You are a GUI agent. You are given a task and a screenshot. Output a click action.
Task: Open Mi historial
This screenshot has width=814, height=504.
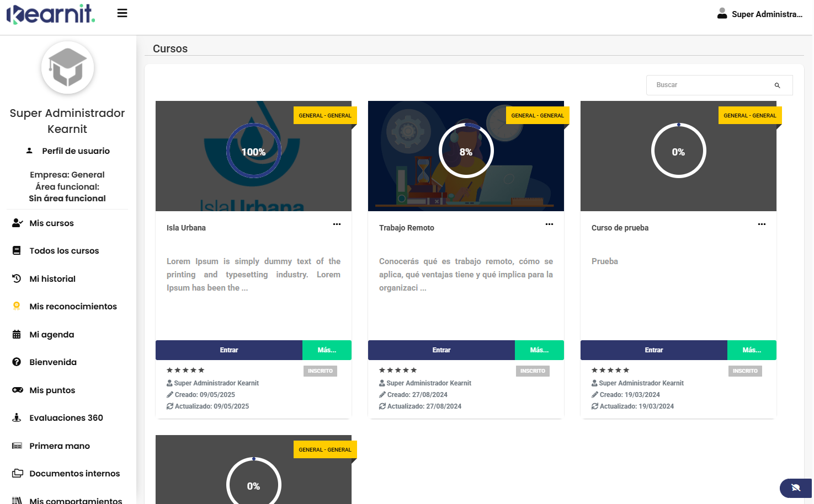click(x=52, y=278)
